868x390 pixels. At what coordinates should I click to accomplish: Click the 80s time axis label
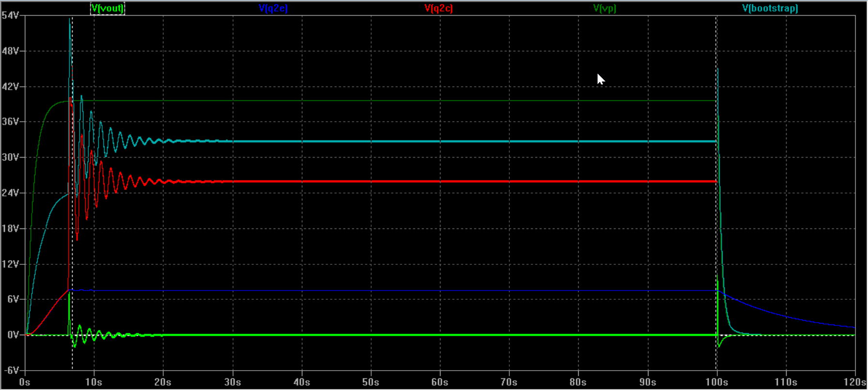578,382
